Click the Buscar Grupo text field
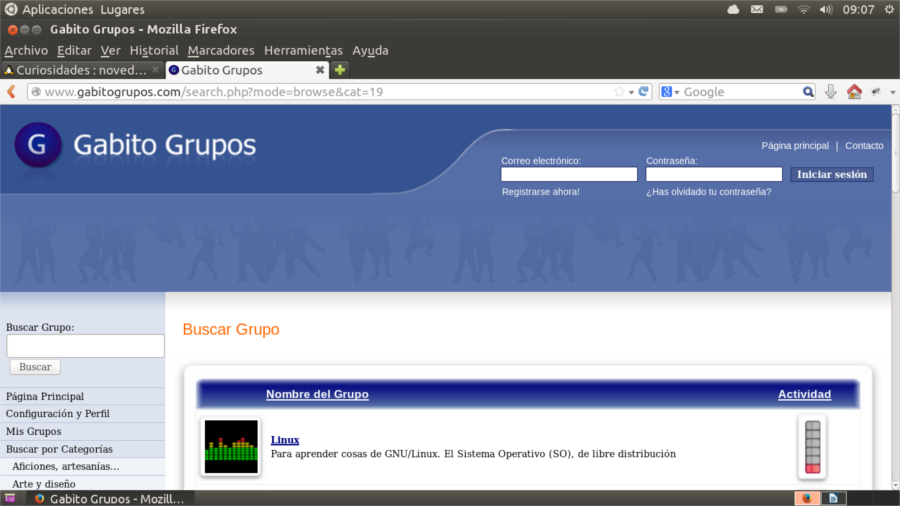Screen dimensions: 900x506 pyautogui.click(x=86, y=346)
